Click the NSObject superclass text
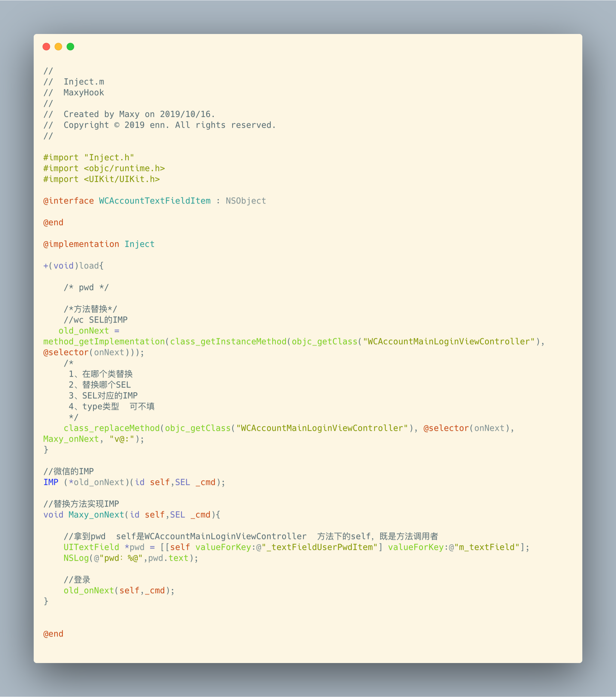 [245, 201]
